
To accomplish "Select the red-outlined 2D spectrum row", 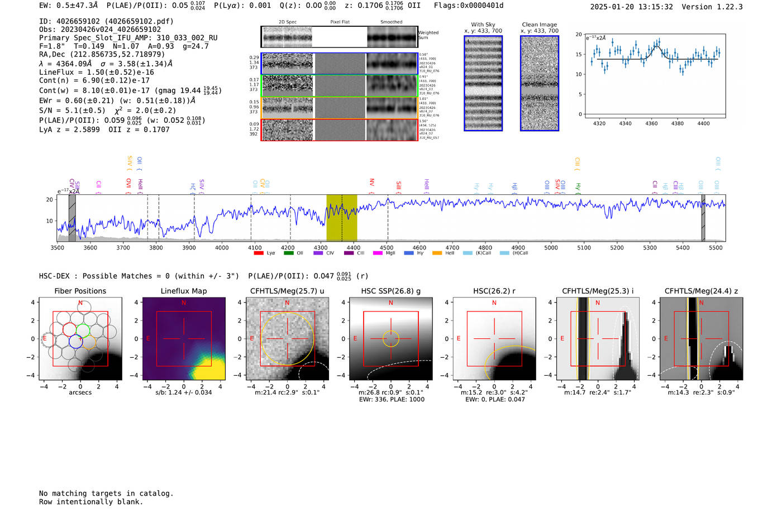I will [340, 130].
